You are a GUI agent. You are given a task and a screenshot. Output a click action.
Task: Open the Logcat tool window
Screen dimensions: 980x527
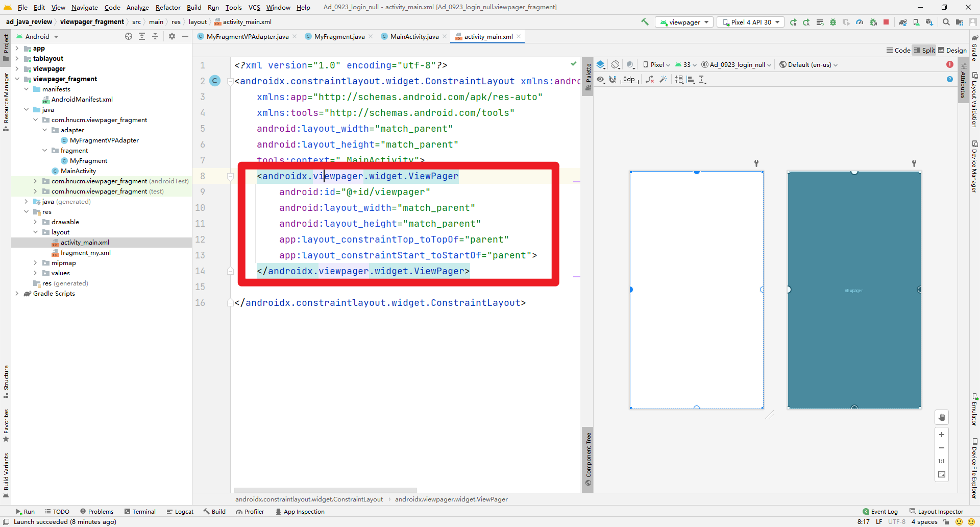click(x=180, y=511)
